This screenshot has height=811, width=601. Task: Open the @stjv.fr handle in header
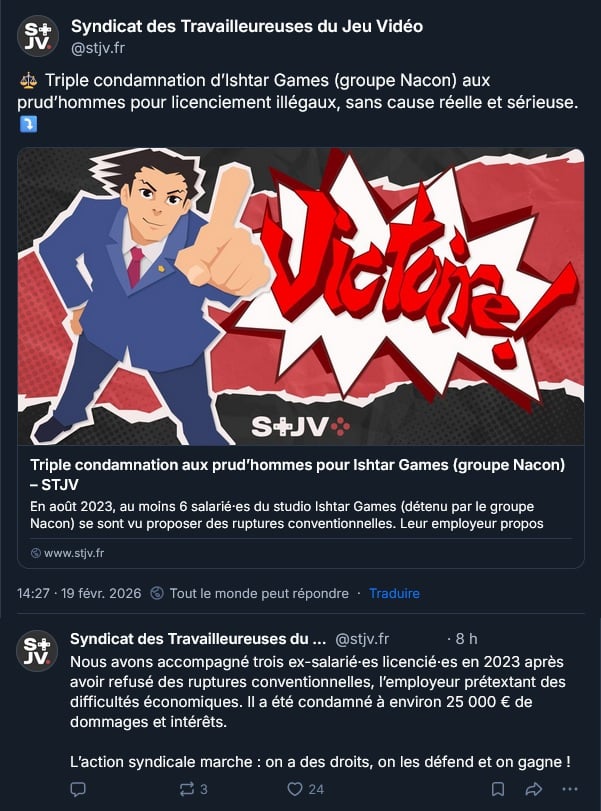point(98,48)
